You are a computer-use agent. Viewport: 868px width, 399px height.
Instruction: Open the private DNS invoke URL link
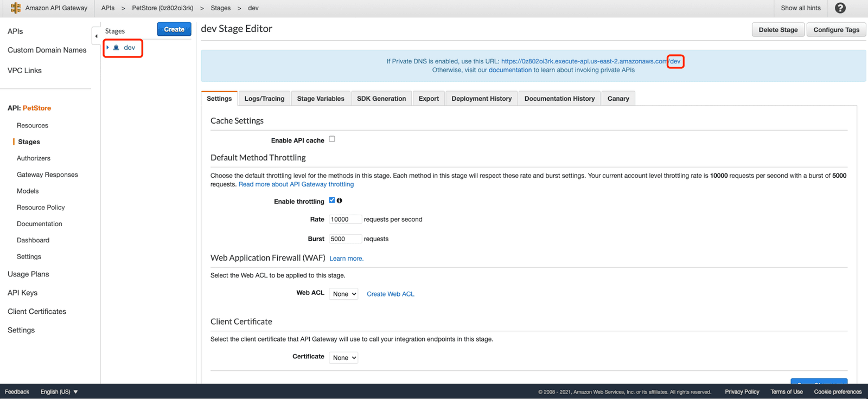coord(591,61)
